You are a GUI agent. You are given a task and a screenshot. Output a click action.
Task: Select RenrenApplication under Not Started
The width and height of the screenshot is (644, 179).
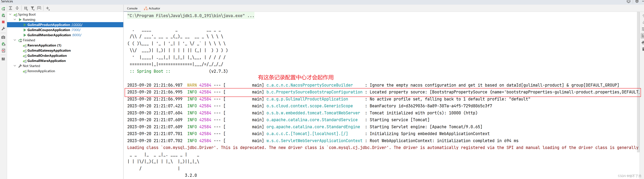click(41, 71)
